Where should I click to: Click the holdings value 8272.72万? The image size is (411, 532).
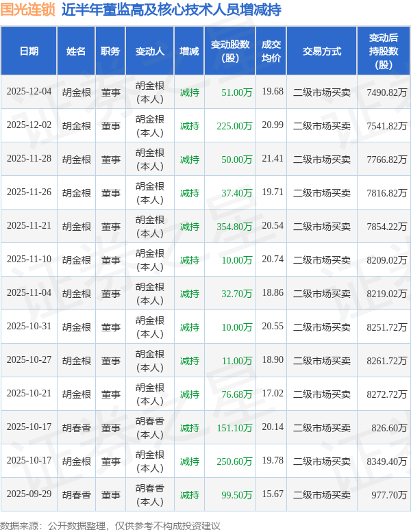coord(386,394)
